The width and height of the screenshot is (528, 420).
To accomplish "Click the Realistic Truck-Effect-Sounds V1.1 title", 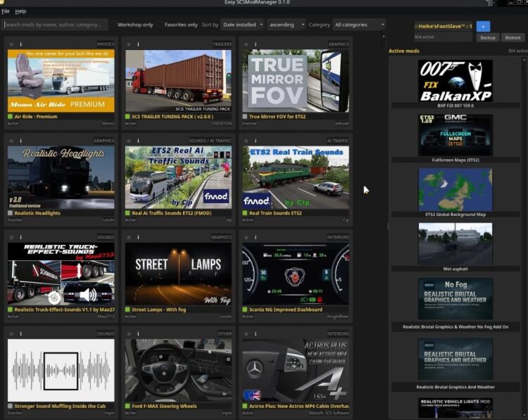I will 64,310.
